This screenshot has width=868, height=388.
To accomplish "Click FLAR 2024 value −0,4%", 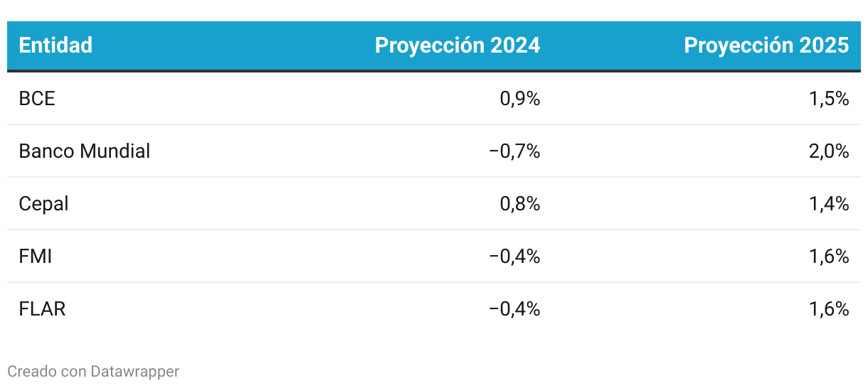I will [x=514, y=309].
